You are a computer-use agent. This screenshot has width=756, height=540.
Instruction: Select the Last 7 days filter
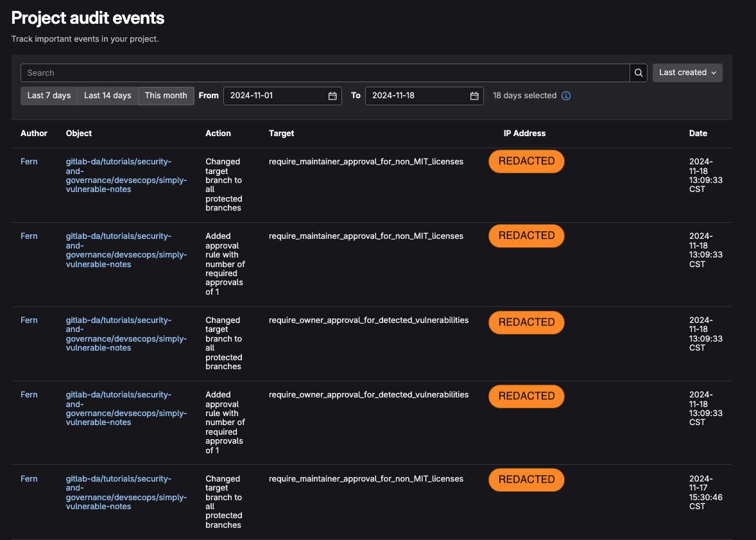tap(48, 95)
